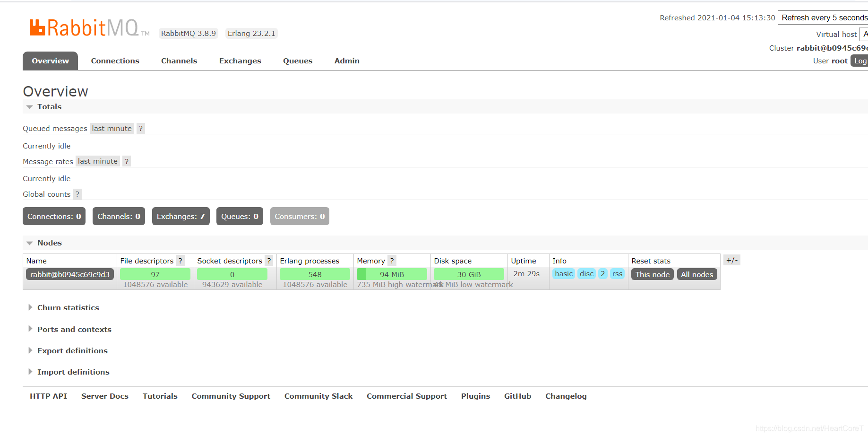Open the Plugins footer link
Image resolution: width=868 pixels, height=437 pixels.
(475, 396)
